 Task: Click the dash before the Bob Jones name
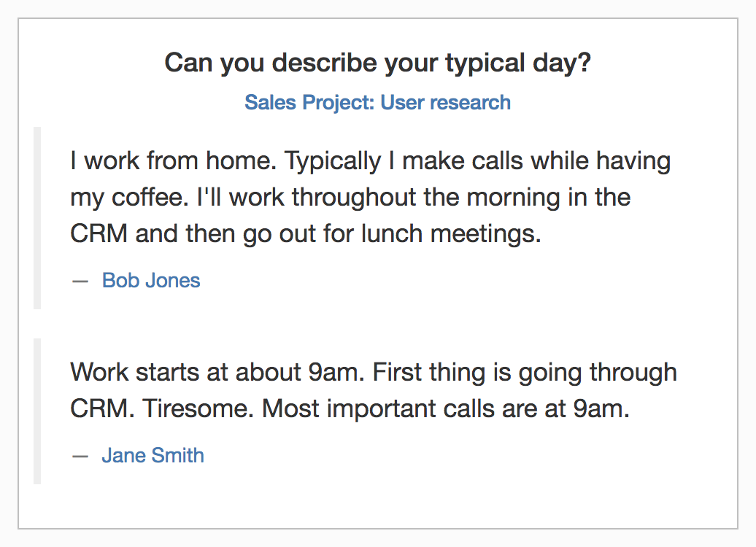[80, 281]
